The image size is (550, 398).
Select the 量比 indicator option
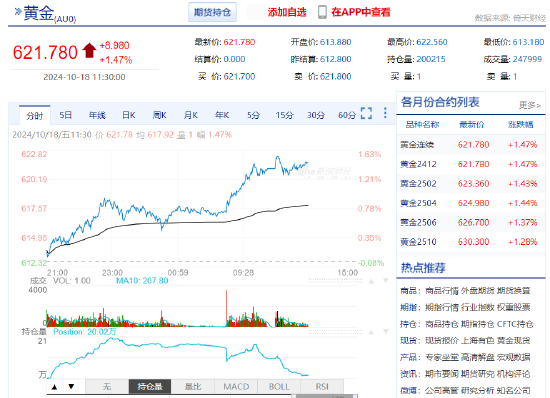click(x=193, y=386)
